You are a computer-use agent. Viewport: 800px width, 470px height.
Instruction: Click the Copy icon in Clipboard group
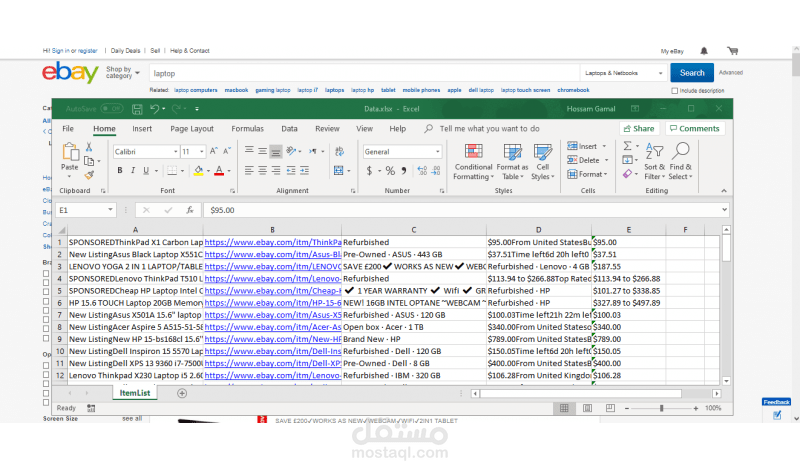coord(89,161)
